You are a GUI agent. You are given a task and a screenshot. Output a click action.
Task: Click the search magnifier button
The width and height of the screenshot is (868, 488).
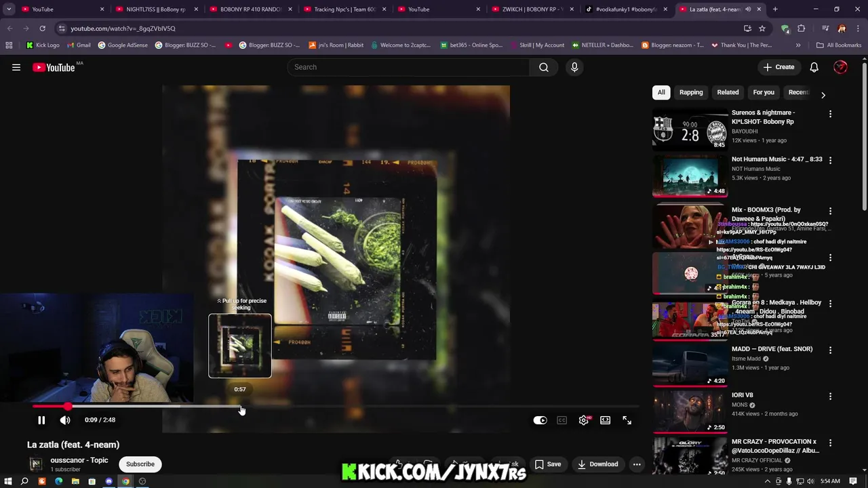coord(543,67)
